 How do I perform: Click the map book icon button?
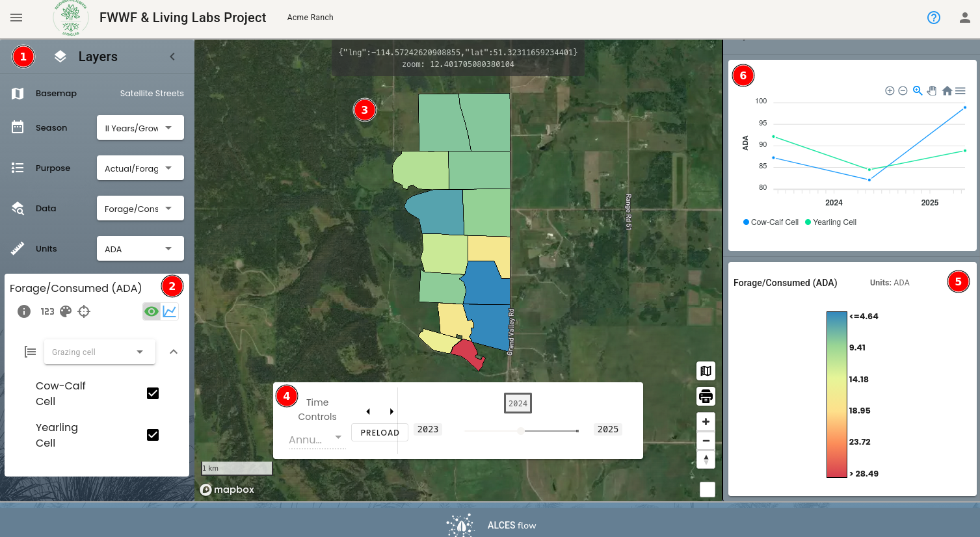706,371
